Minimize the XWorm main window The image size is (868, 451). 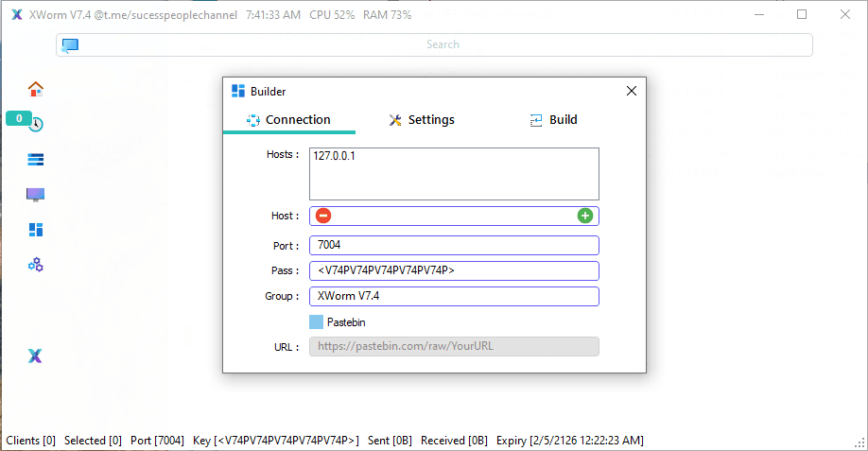click(759, 15)
